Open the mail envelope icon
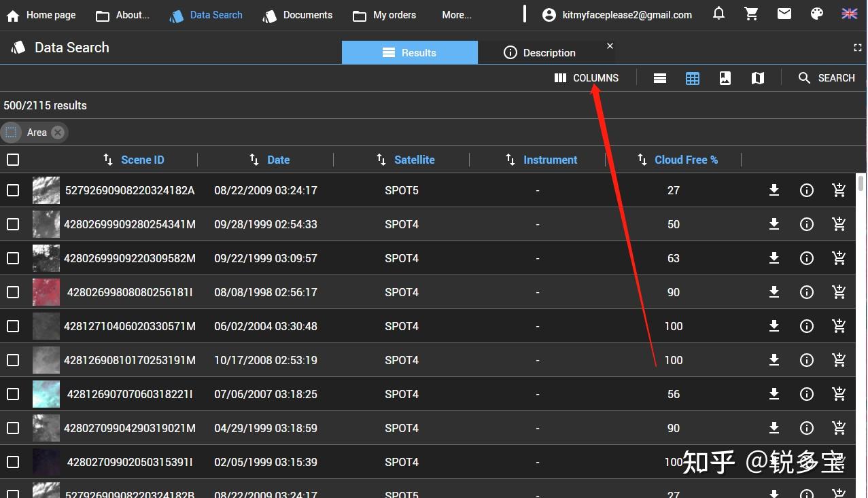This screenshot has width=868, height=498. [x=784, y=14]
